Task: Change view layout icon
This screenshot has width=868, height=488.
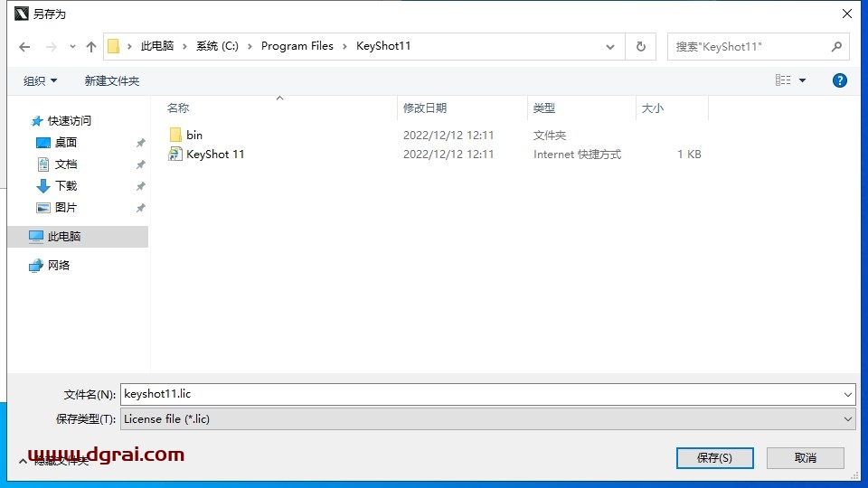Action: tap(783, 80)
